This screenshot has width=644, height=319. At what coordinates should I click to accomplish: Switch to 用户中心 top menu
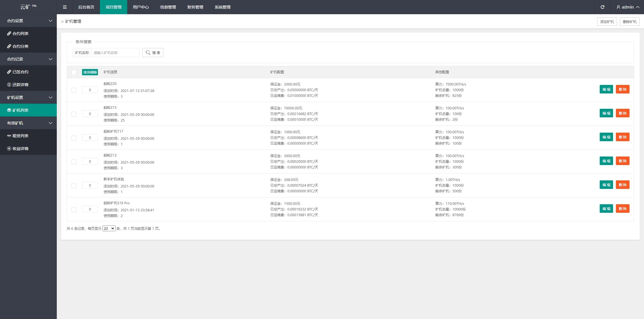pos(141,7)
